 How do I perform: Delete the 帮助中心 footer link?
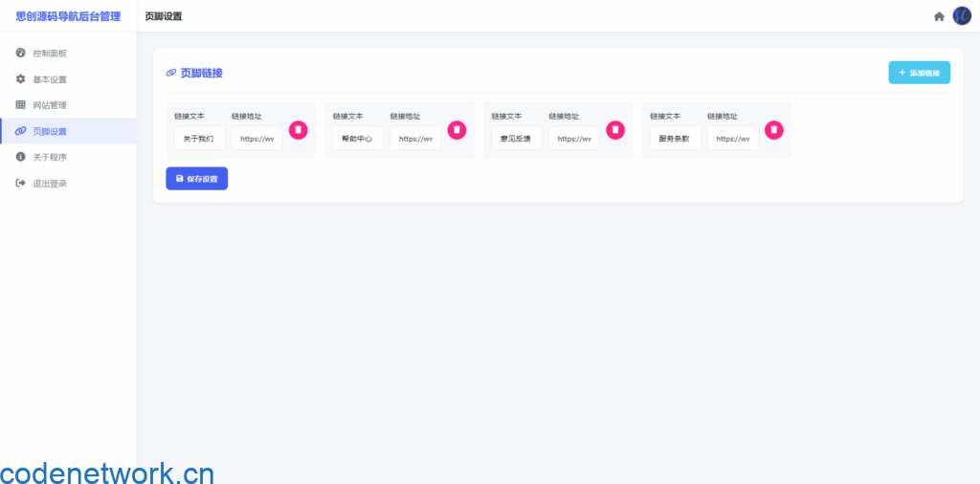click(x=457, y=130)
